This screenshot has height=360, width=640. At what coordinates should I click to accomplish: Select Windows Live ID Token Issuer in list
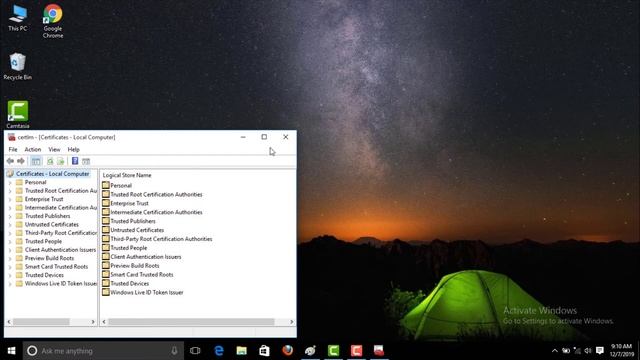click(x=147, y=293)
